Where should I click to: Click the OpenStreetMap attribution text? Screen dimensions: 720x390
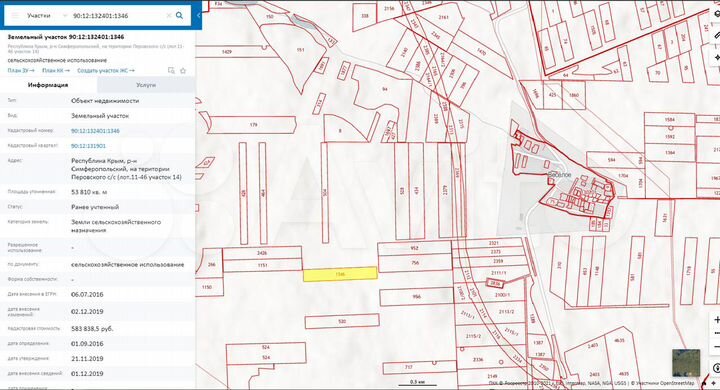(x=663, y=383)
